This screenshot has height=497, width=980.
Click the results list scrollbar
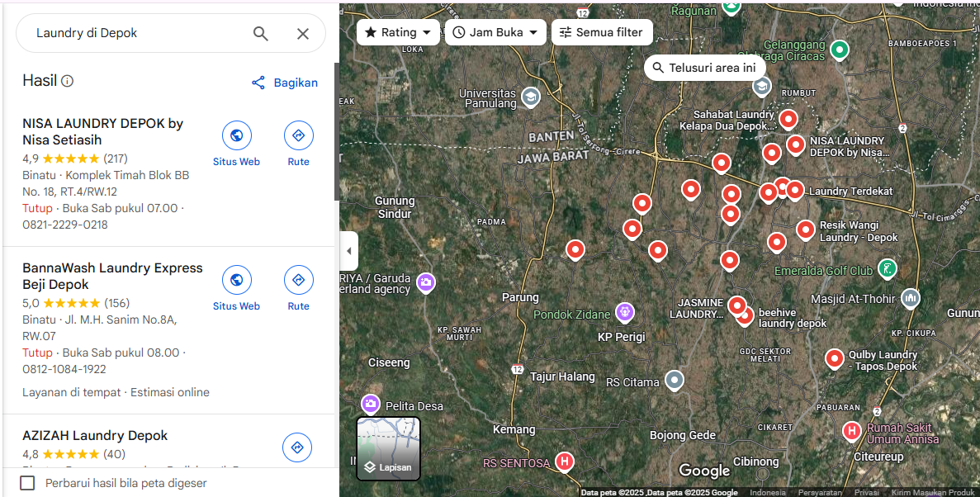pyautogui.click(x=337, y=131)
